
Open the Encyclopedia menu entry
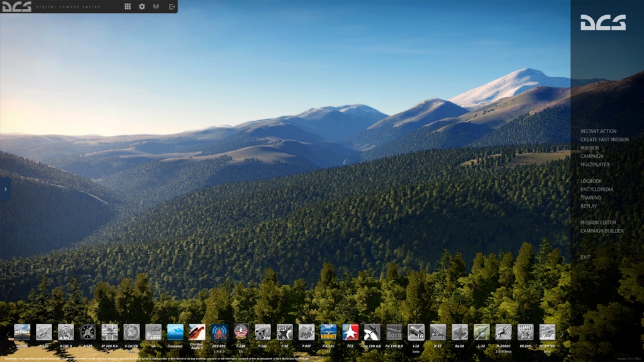tap(596, 189)
